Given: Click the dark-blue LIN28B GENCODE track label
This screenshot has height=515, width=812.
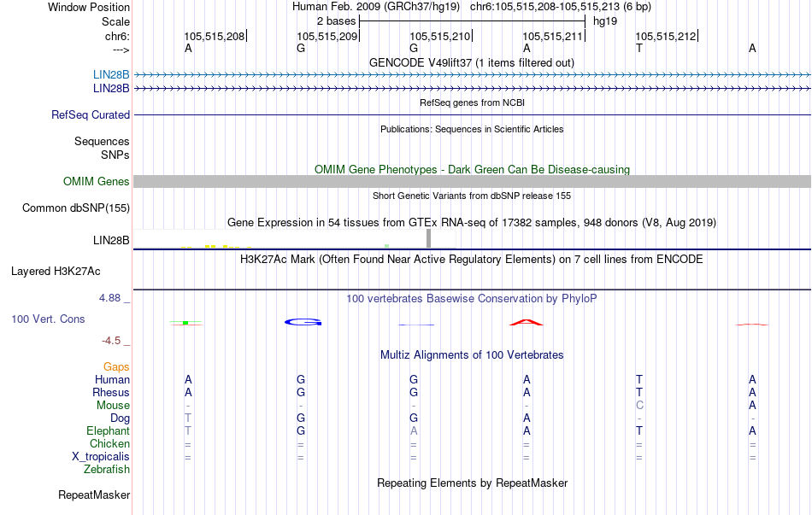Looking at the screenshot, I should (111, 89).
